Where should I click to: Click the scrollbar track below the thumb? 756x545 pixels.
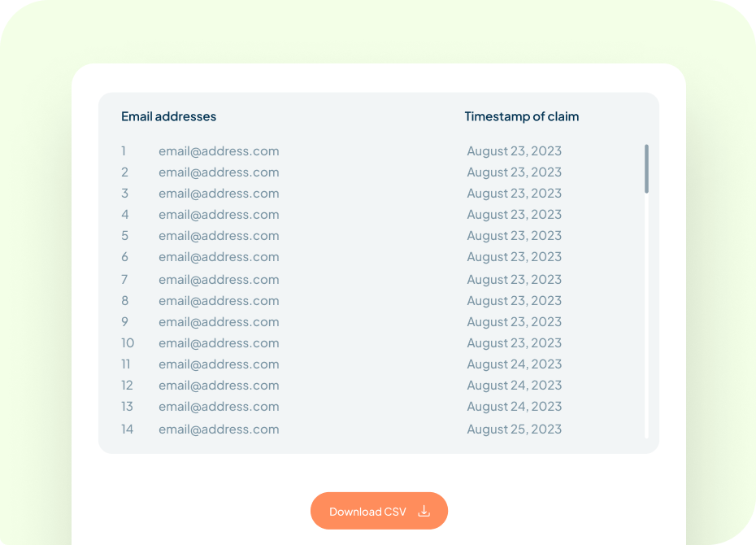tap(646, 316)
